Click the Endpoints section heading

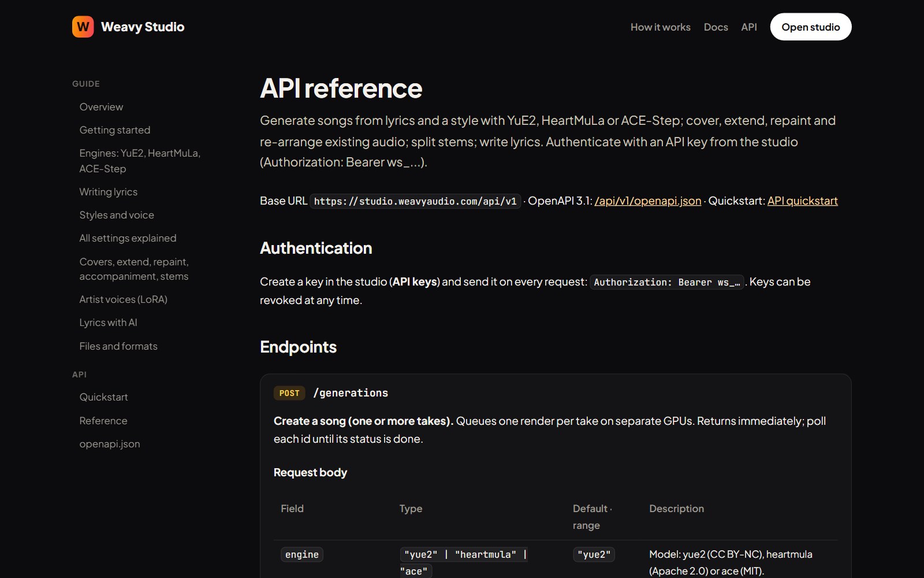[x=298, y=347]
